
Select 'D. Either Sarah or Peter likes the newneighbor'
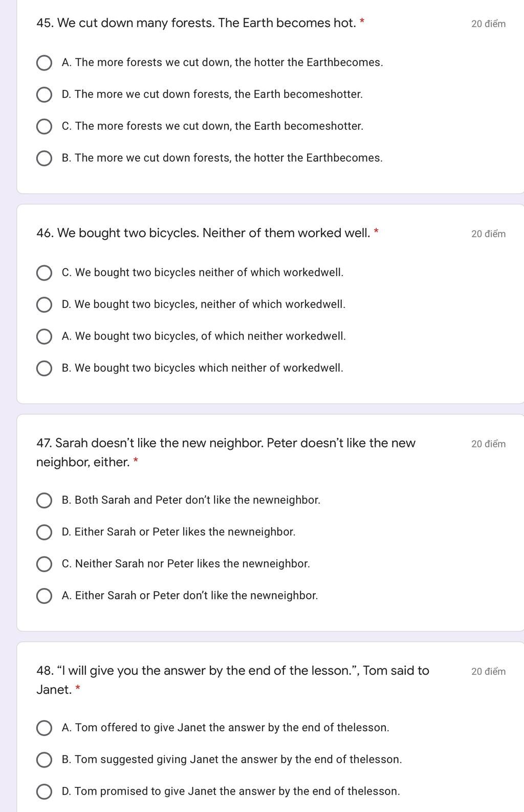click(x=44, y=532)
